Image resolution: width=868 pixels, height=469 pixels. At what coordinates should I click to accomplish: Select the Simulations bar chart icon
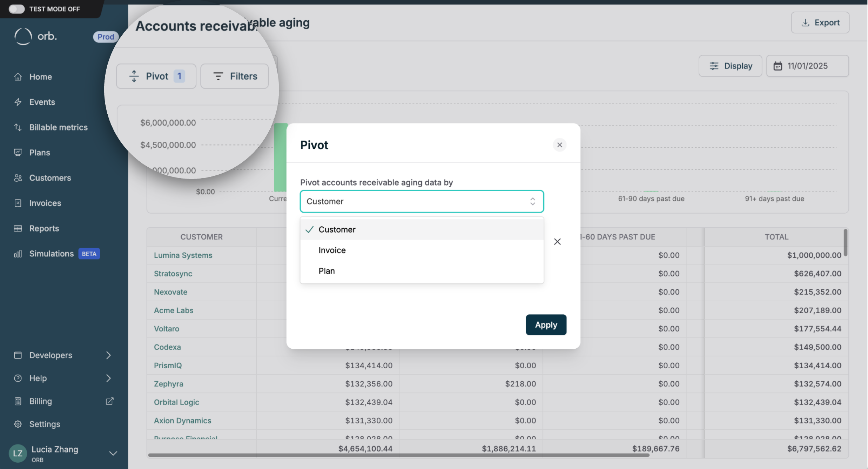(18, 254)
